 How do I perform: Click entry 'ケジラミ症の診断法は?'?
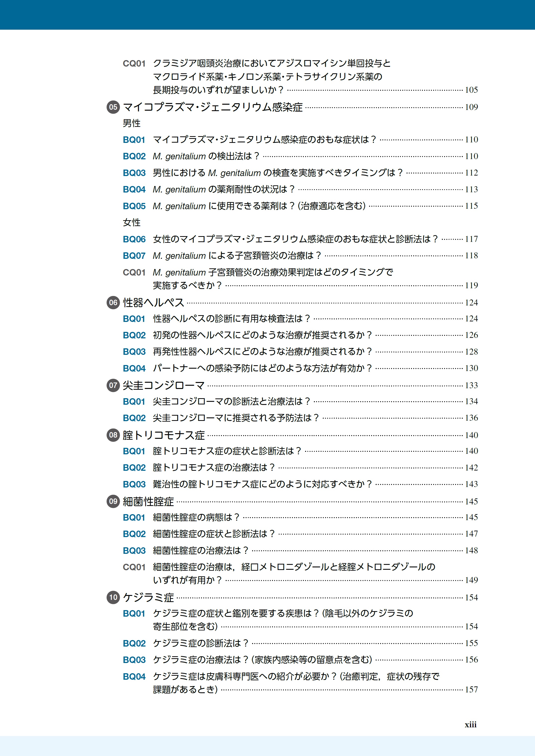[x=200, y=643]
